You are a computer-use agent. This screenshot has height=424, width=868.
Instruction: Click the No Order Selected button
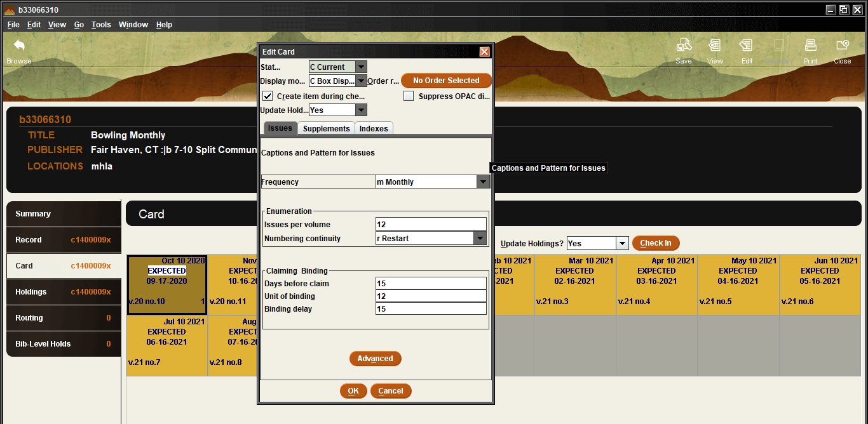click(446, 81)
